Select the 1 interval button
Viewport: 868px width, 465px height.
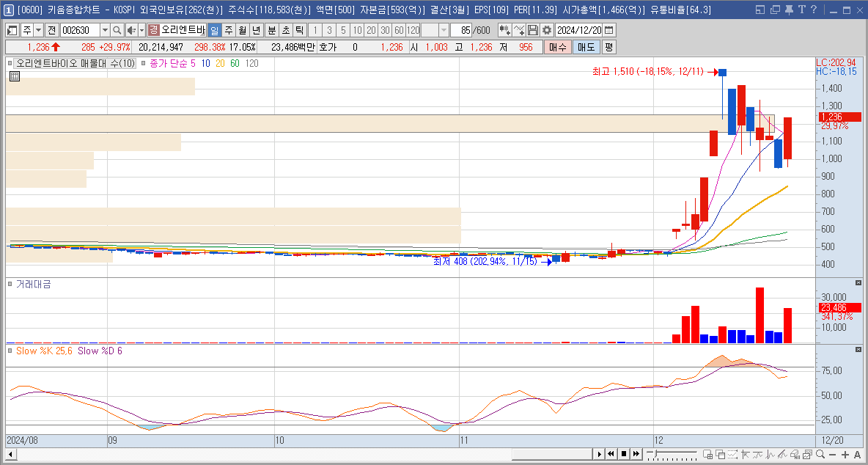pos(315,31)
